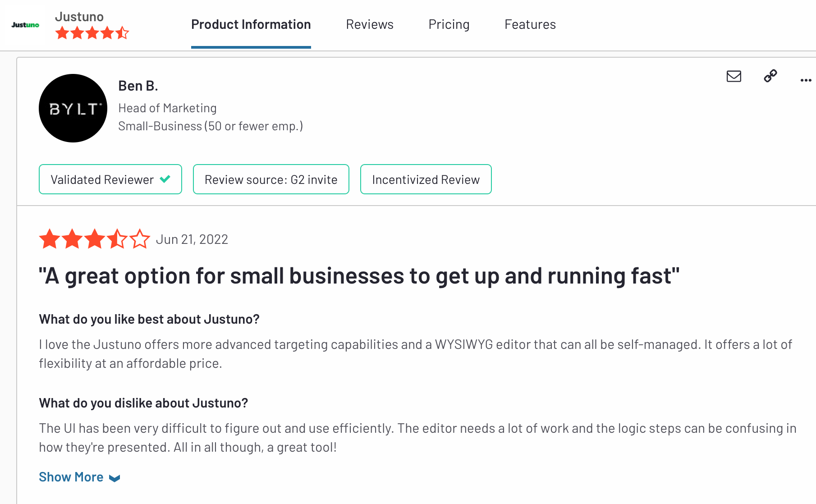Image resolution: width=816 pixels, height=504 pixels.
Task: Switch to the Reviews tab
Action: [369, 24]
